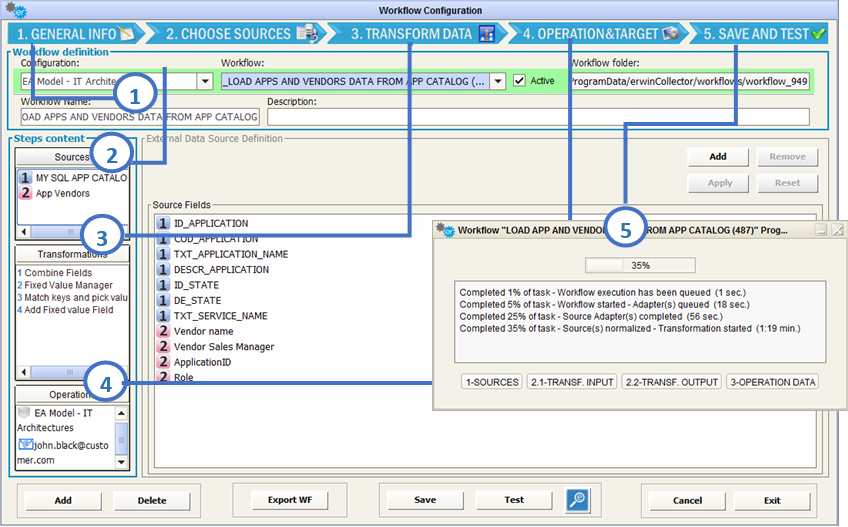Click Add in External Data Source Definition
Image resolution: width=848 pixels, height=527 pixels.
coord(718,157)
